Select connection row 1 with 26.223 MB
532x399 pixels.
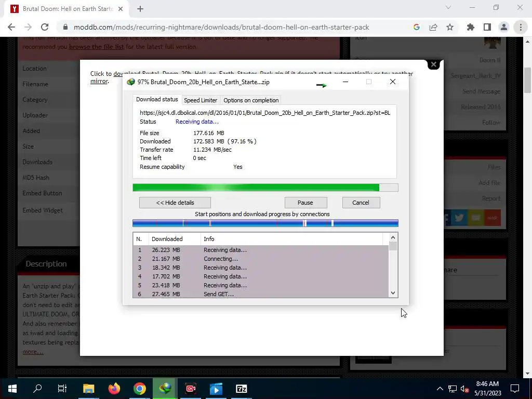261,250
